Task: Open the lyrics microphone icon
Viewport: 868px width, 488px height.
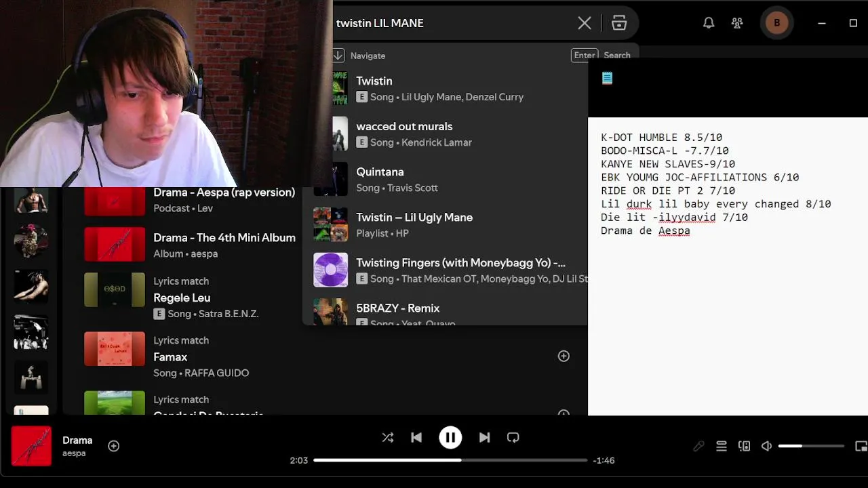Action: (698, 446)
